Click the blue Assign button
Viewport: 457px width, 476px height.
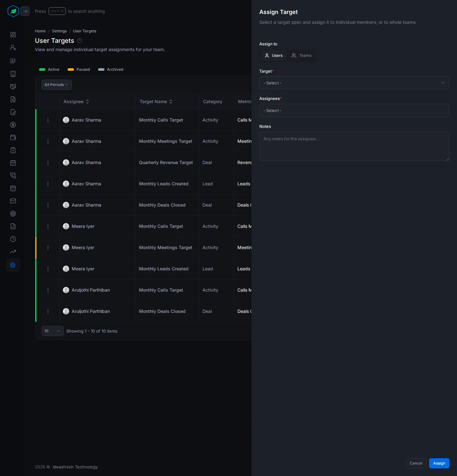point(439,463)
